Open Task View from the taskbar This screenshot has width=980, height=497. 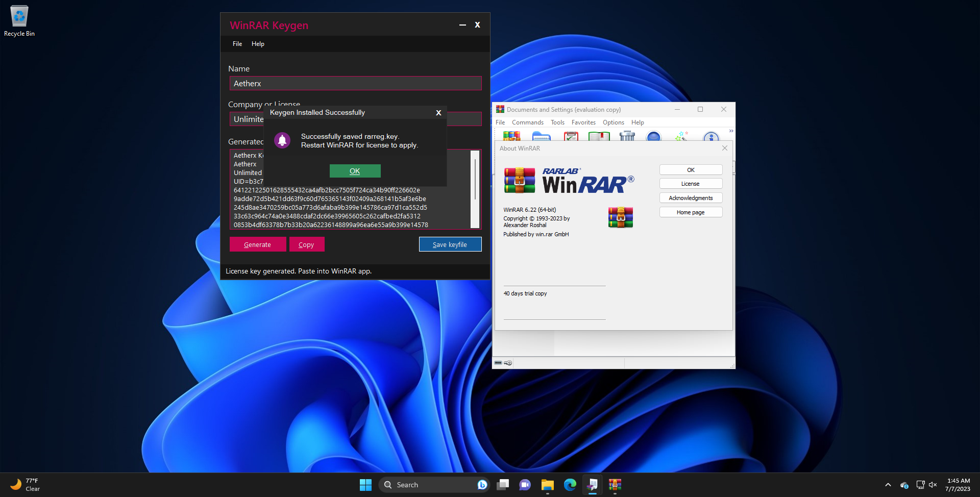[x=503, y=485]
